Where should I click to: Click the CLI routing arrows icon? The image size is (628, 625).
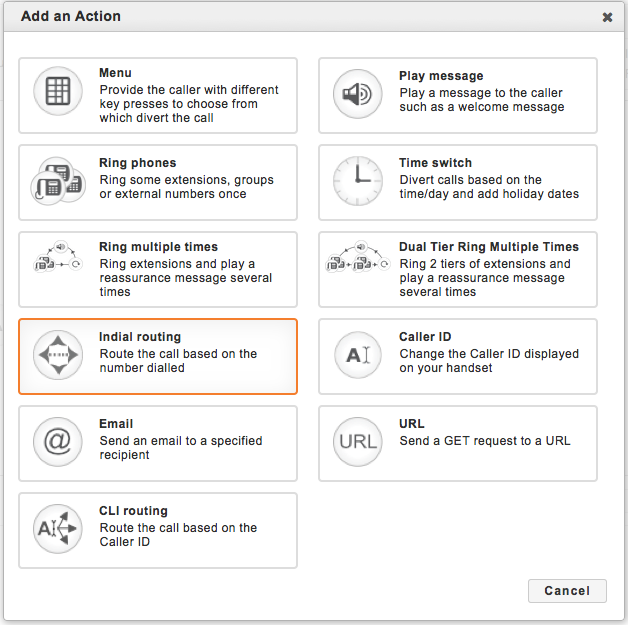[x=58, y=529]
